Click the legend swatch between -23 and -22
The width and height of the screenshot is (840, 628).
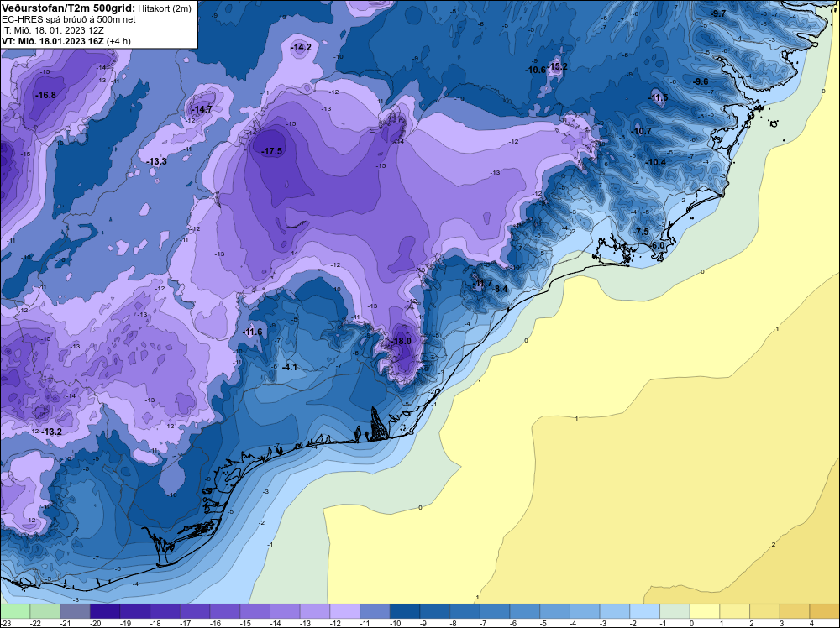(x=15, y=611)
